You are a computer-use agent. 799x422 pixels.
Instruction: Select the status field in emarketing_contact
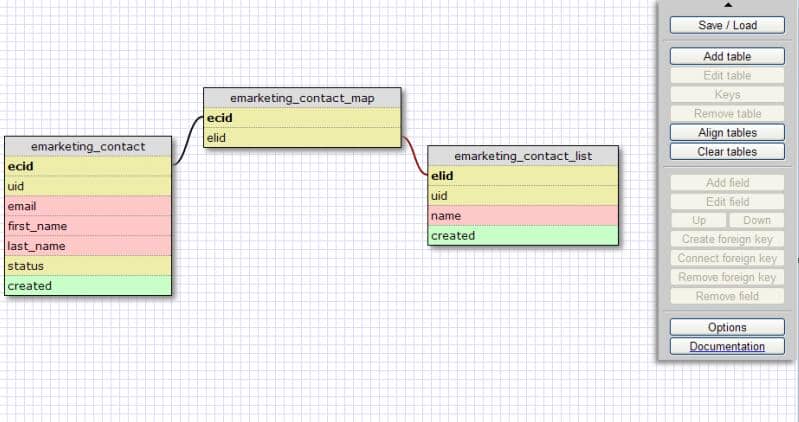tap(88, 266)
